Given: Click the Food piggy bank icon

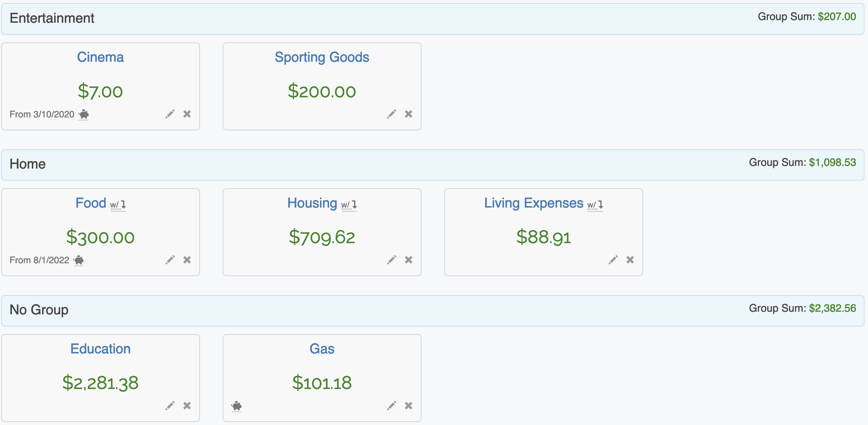Looking at the screenshot, I should (x=79, y=260).
